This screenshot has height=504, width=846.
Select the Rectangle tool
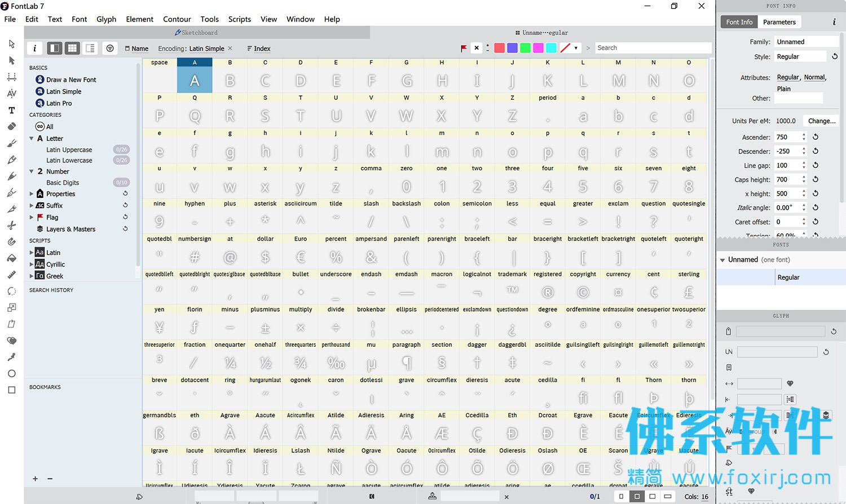[x=12, y=390]
